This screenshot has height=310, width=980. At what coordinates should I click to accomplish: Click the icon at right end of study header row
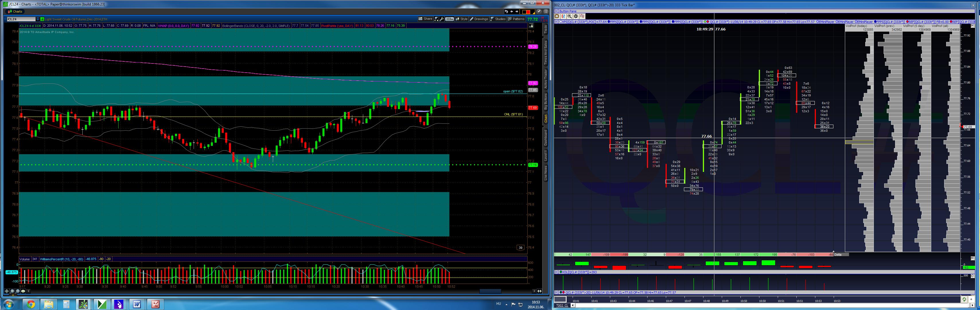click(x=531, y=26)
